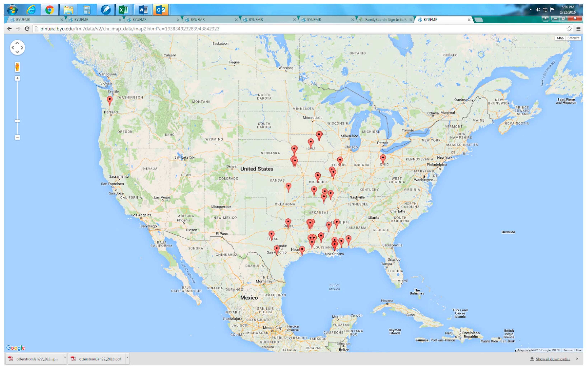
Task: Open Excel from the taskbar
Action: pyautogui.click(x=123, y=10)
